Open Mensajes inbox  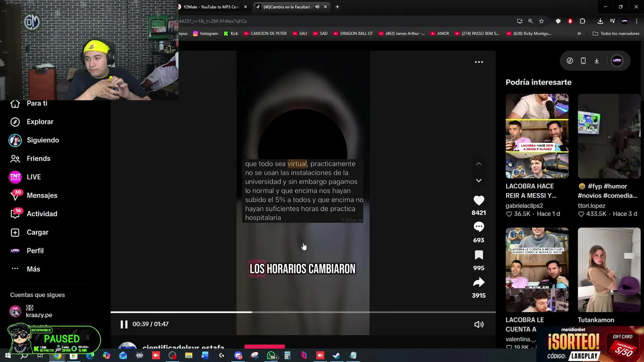click(34, 195)
